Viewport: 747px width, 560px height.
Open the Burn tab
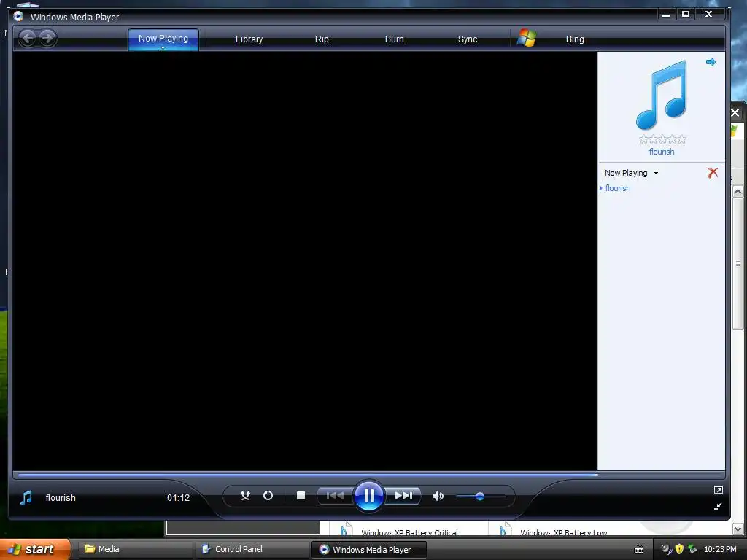[x=395, y=39]
